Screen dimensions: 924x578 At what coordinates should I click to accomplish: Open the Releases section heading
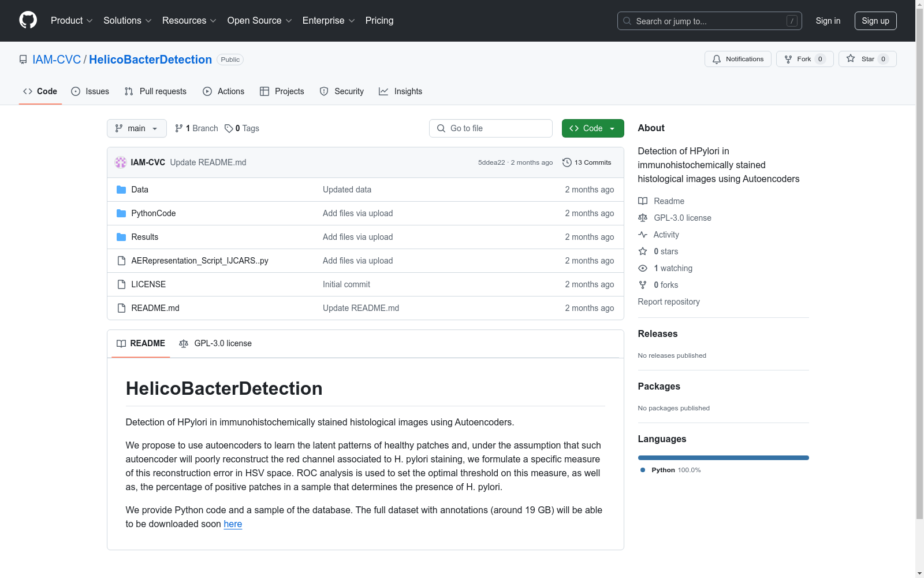click(658, 334)
